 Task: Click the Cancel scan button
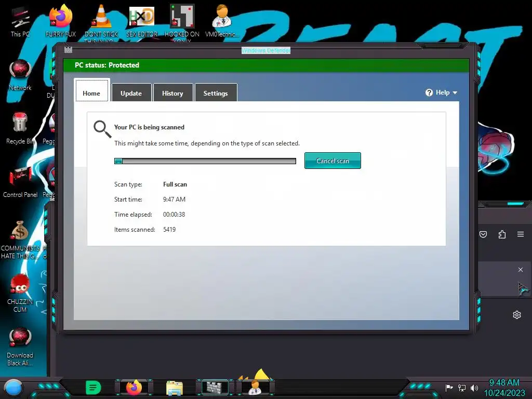[332, 161]
